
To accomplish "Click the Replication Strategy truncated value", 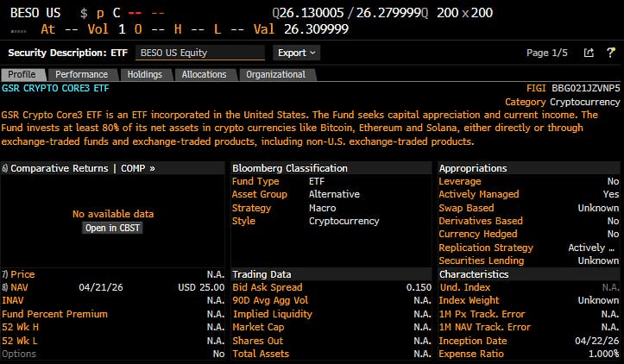I will coord(592,248).
